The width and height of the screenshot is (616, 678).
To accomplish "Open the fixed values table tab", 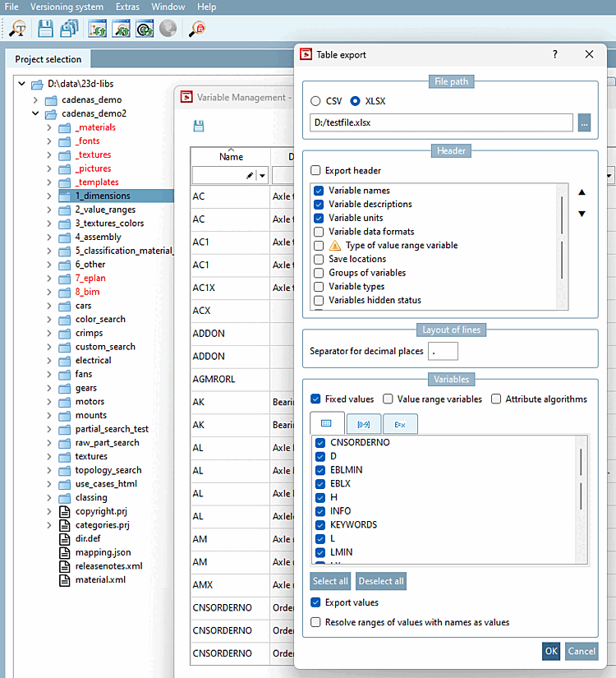I will [x=327, y=423].
